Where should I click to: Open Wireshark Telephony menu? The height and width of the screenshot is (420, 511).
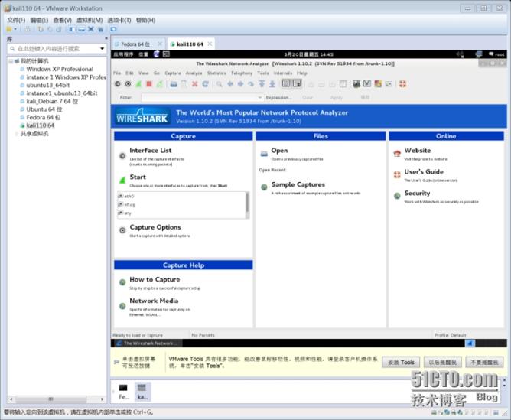pos(242,73)
